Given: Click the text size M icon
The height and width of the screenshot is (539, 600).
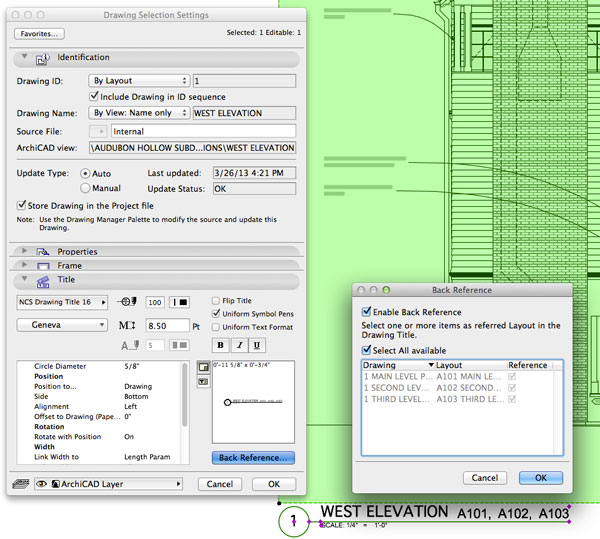Looking at the screenshot, I should coord(126,325).
